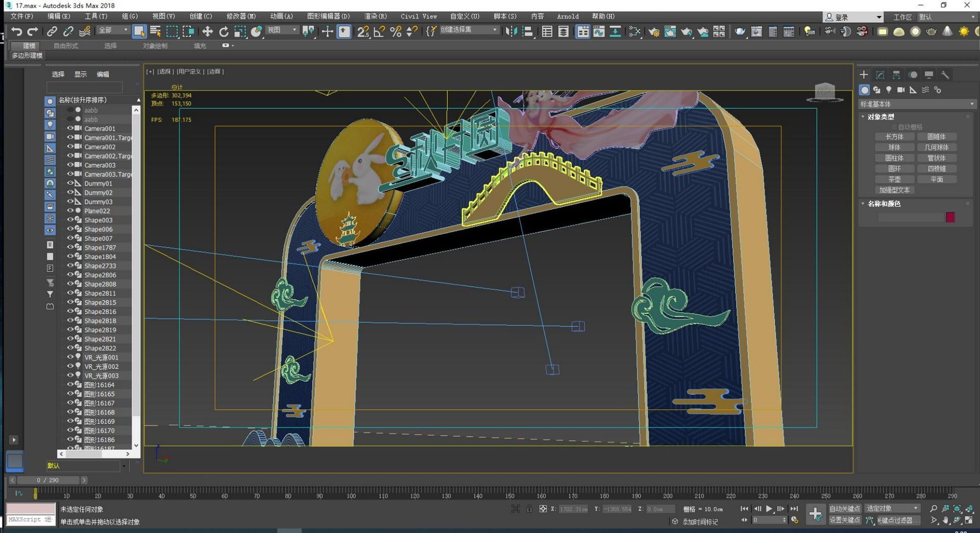
Task: Click the red object color swatch
Action: pyautogui.click(x=950, y=217)
